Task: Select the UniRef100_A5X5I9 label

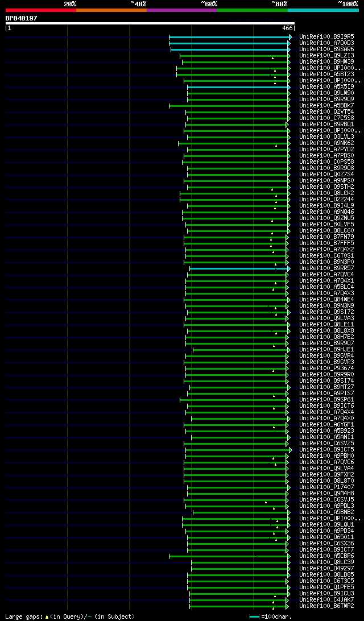Action: [x=327, y=86]
